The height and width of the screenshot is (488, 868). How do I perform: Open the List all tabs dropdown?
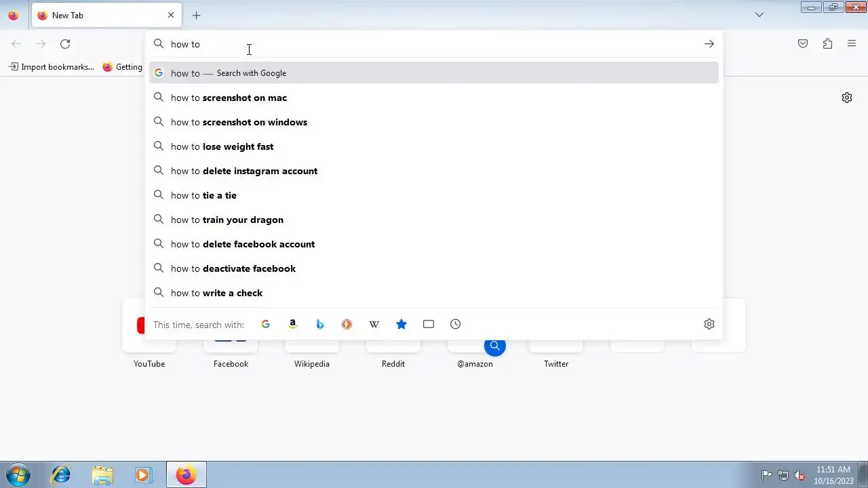[x=759, y=15]
